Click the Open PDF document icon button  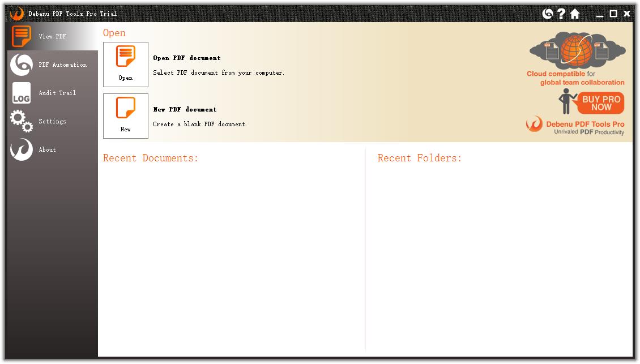click(126, 65)
